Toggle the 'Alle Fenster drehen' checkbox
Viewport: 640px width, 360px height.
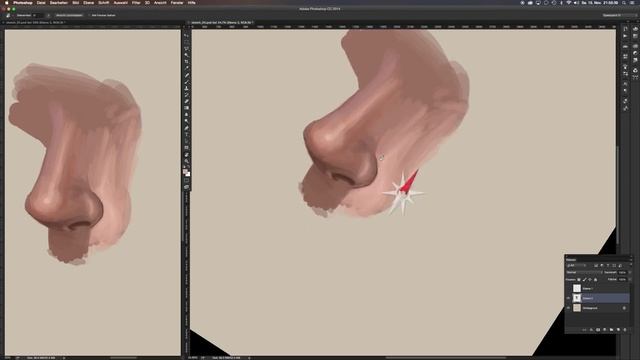coord(89,15)
